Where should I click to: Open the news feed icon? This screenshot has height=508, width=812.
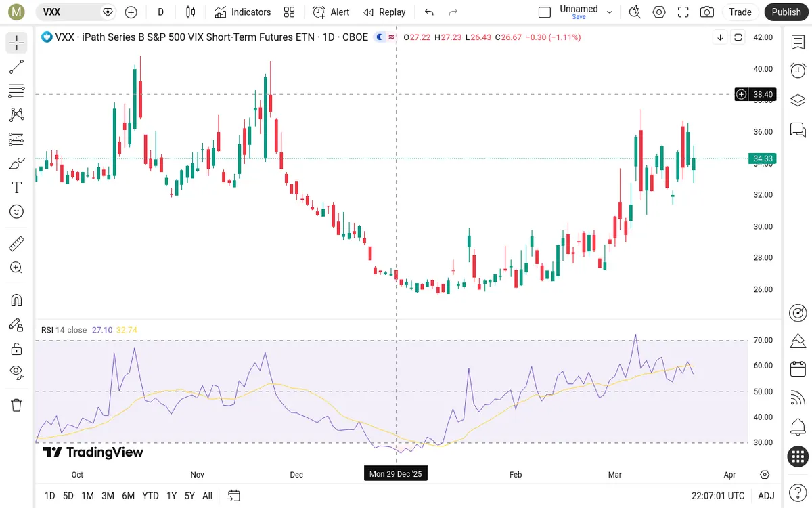pyautogui.click(x=798, y=398)
